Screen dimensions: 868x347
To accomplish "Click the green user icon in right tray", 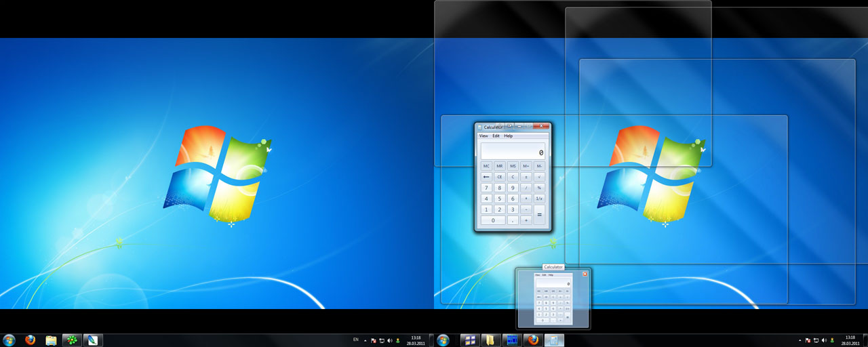I will click(832, 340).
